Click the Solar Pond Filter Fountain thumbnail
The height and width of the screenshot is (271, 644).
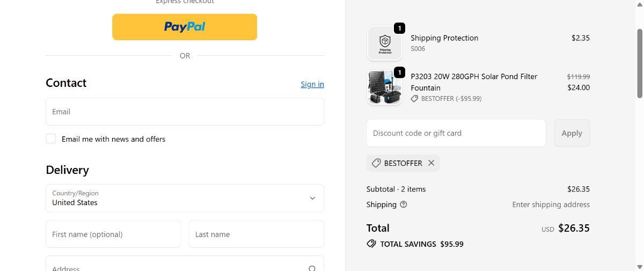click(x=385, y=87)
